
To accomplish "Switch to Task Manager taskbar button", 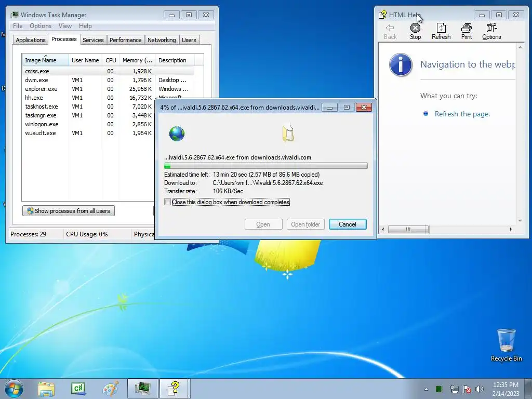I will pyautogui.click(x=142, y=389).
